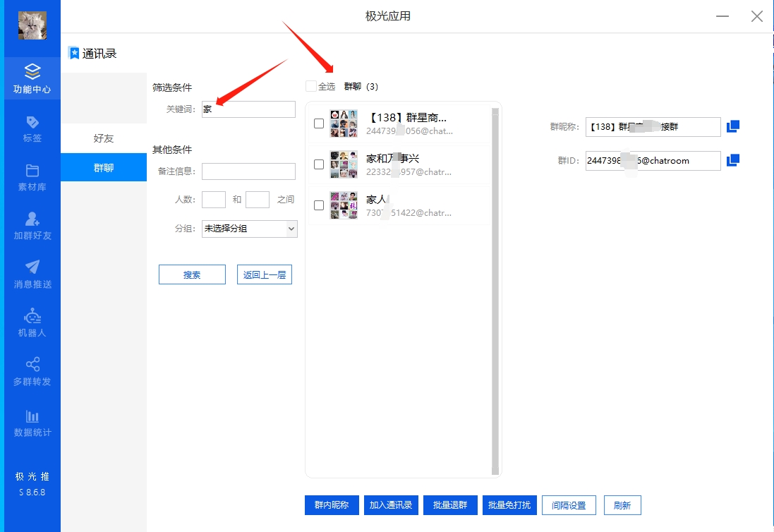
Task: Switch to the 好友 tab
Action: pyautogui.click(x=104, y=138)
